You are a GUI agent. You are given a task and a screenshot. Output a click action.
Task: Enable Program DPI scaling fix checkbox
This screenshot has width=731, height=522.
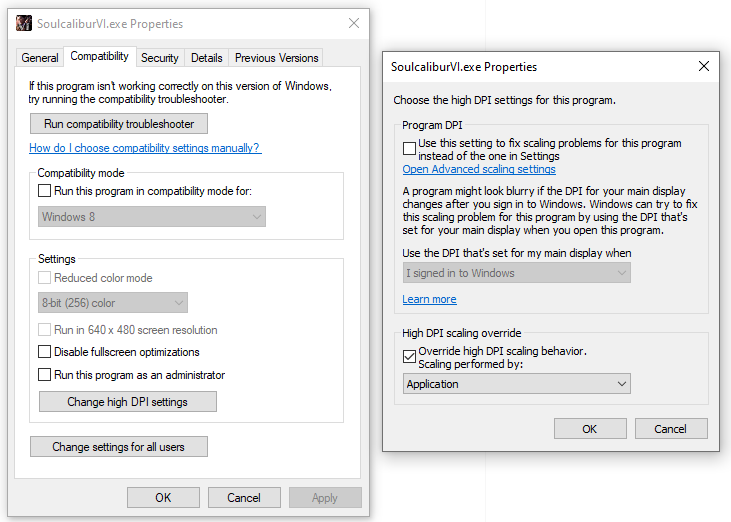coord(409,149)
